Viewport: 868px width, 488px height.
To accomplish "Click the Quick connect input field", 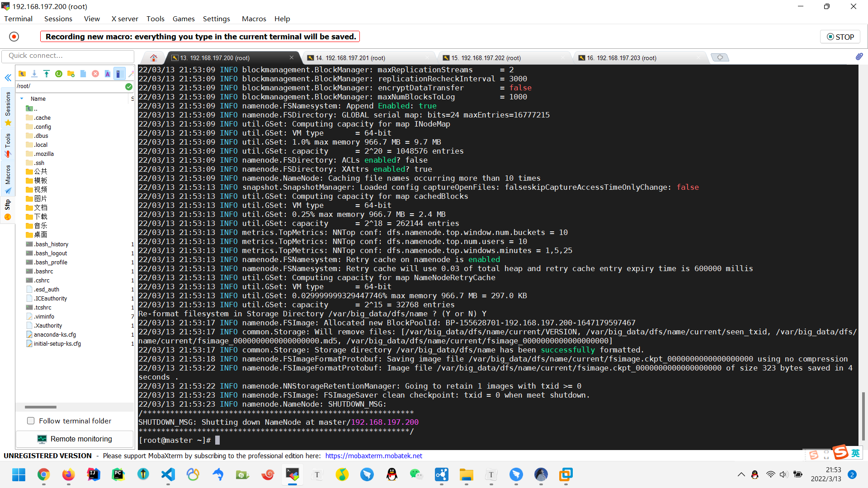I will click(68, 56).
